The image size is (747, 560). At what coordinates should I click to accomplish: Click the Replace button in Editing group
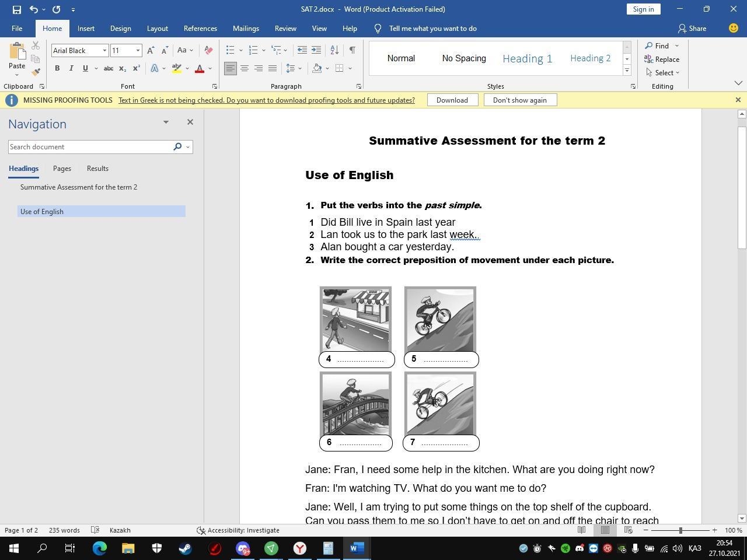coord(662,59)
